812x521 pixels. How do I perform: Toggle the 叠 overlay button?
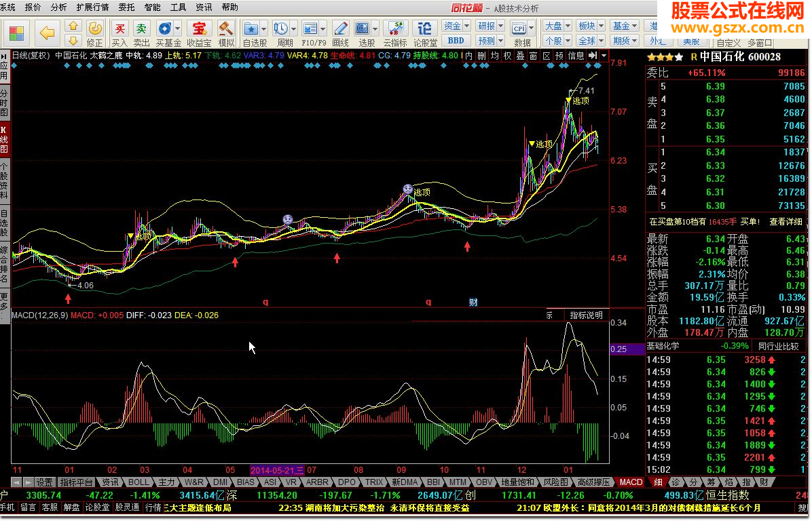click(x=521, y=56)
